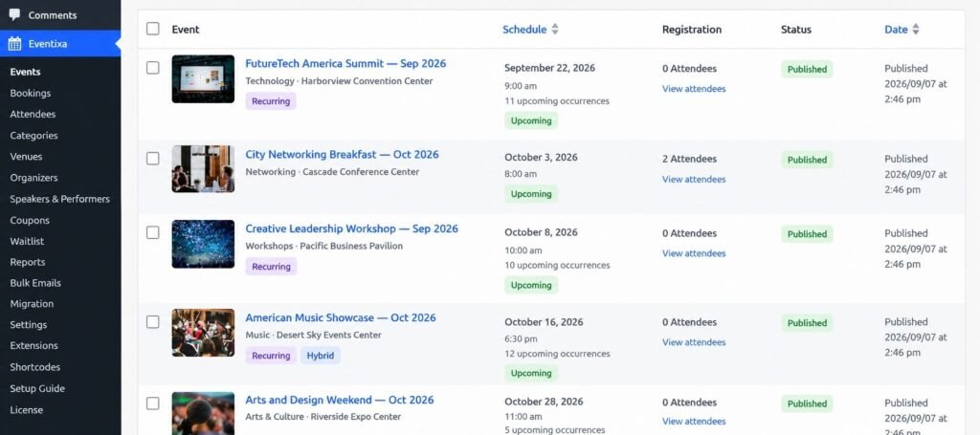This screenshot has height=435, width=980.
Task: Click the Schedule sort arrows icon
Action: [x=555, y=30]
